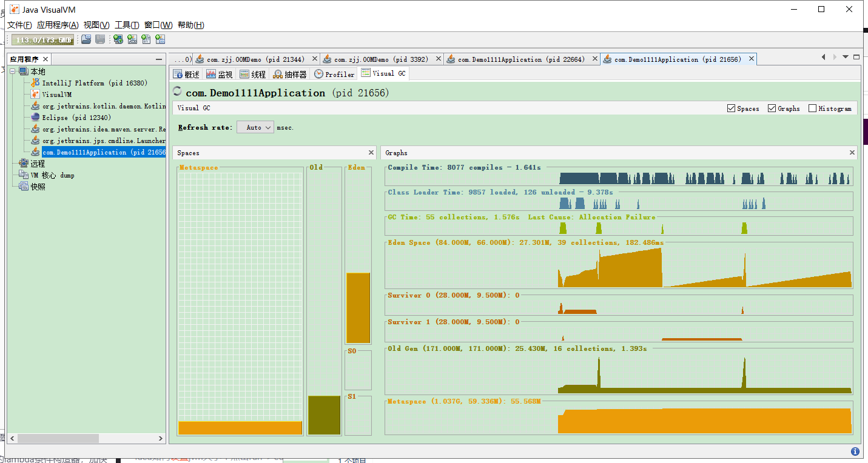The height and width of the screenshot is (463, 868).
Task: Maximize the document tab area
Action: point(856,57)
